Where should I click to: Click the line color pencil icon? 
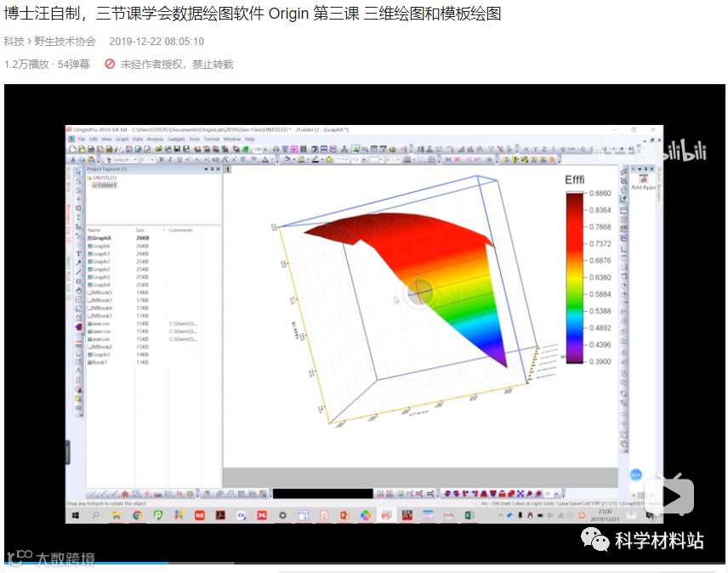click(x=316, y=160)
